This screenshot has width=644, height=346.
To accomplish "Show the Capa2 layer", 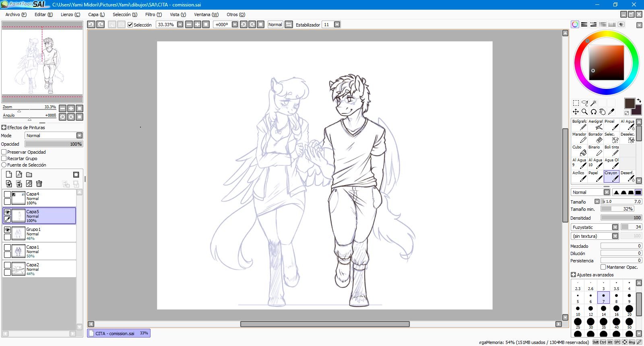I will coord(7,265).
